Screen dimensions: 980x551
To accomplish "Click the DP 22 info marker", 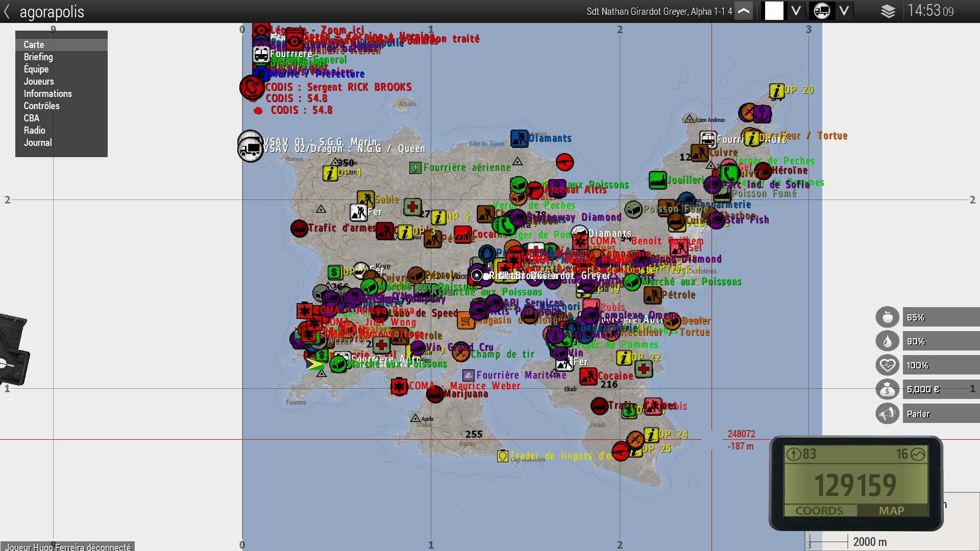I will (x=624, y=358).
